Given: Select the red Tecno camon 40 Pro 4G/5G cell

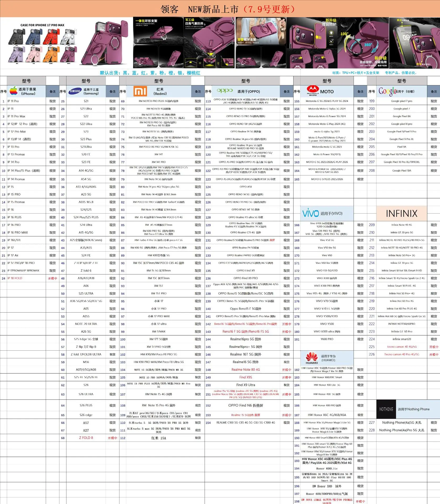Looking at the screenshot, I should (402, 355).
